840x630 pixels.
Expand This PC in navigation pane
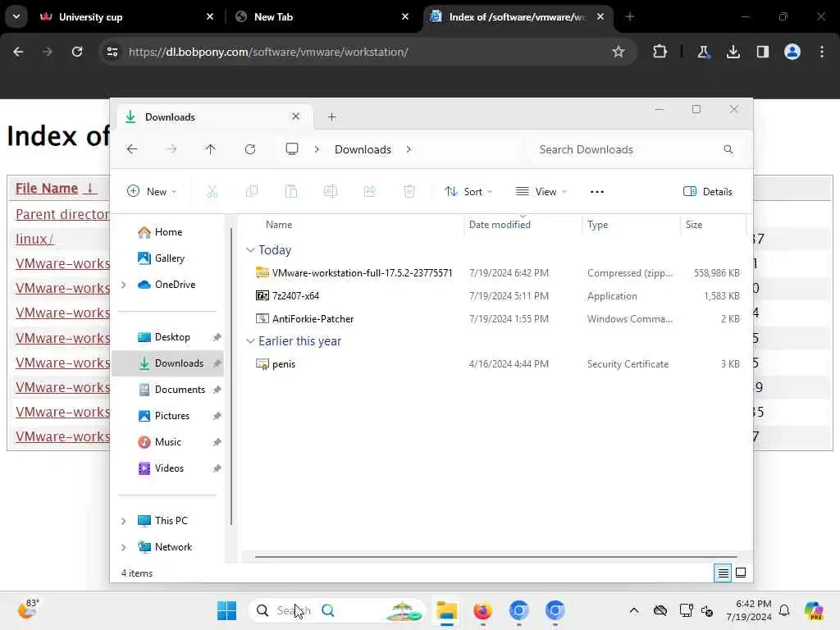coord(124,521)
